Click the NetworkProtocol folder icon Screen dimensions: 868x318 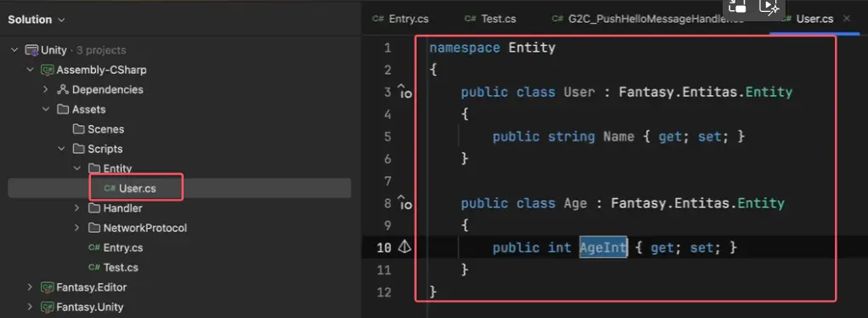(x=94, y=228)
